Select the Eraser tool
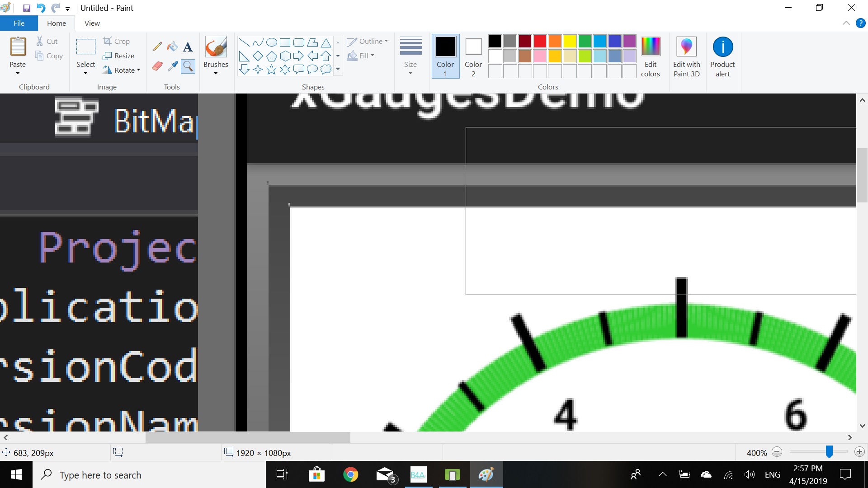868x488 pixels. click(x=157, y=66)
